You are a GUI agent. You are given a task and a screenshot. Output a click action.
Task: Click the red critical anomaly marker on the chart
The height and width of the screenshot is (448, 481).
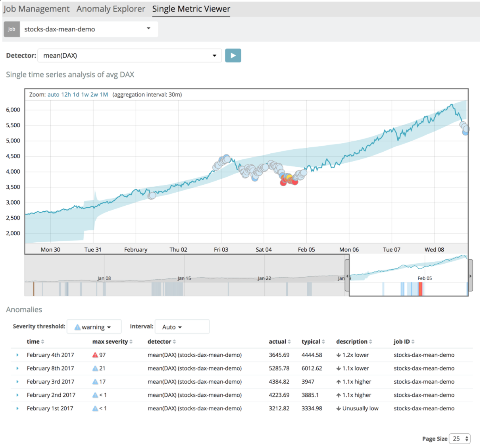point(283,182)
